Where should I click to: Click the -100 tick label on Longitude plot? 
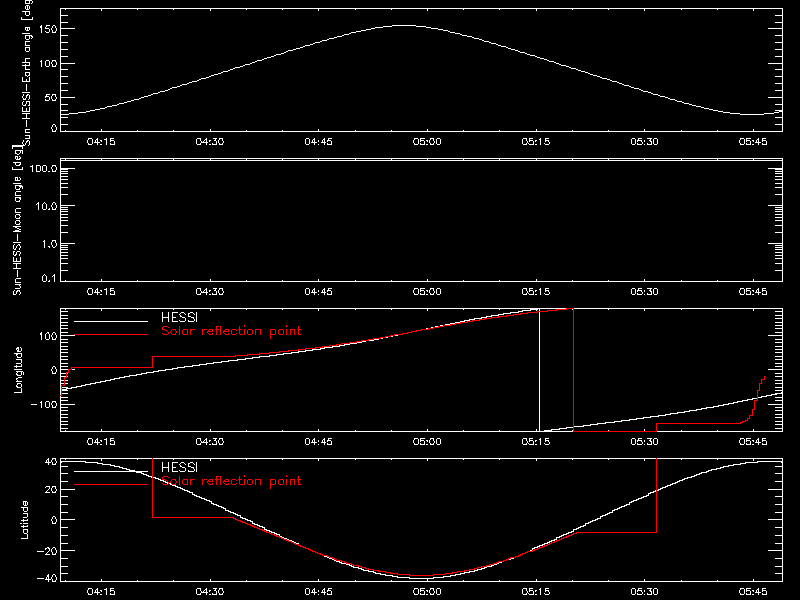[x=44, y=404]
